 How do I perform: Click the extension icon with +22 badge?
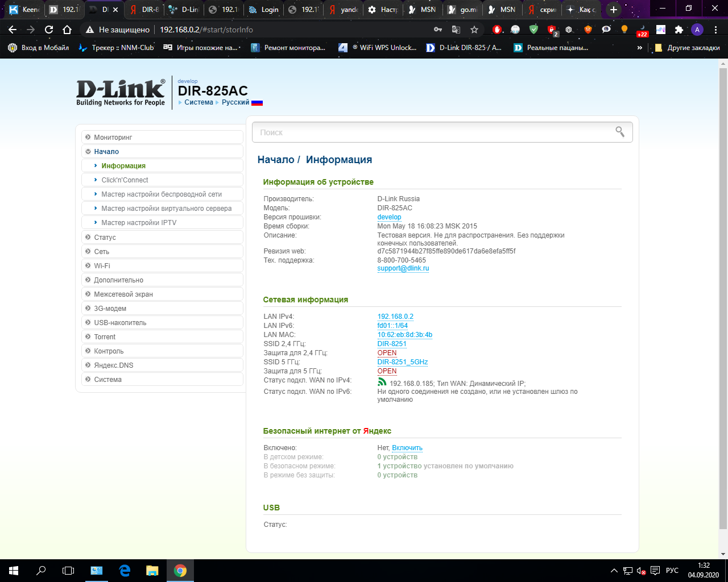(642, 30)
